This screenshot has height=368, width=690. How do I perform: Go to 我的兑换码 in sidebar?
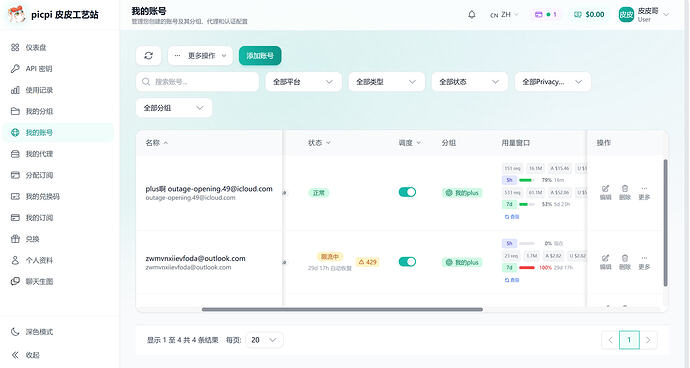tap(58, 196)
